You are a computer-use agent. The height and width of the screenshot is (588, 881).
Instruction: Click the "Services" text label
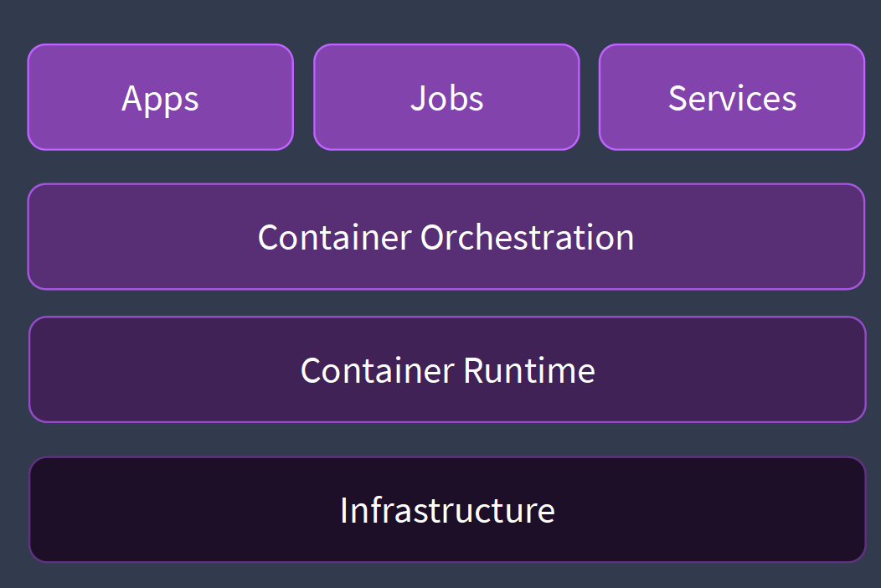click(732, 98)
